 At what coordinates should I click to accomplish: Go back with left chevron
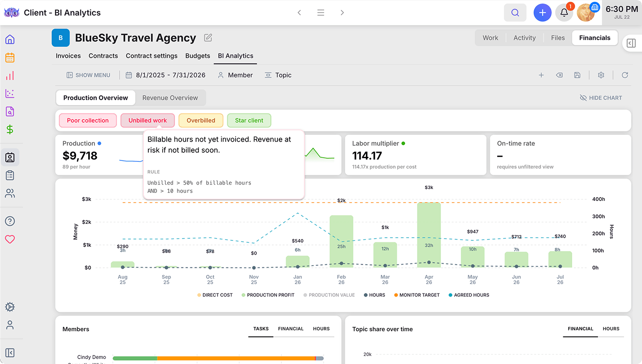(299, 13)
